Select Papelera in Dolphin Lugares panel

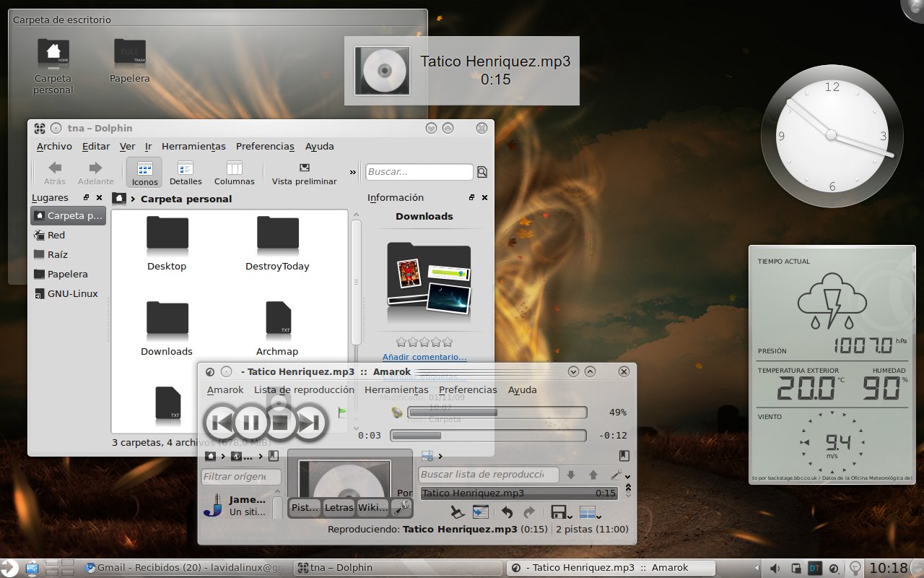[68, 274]
